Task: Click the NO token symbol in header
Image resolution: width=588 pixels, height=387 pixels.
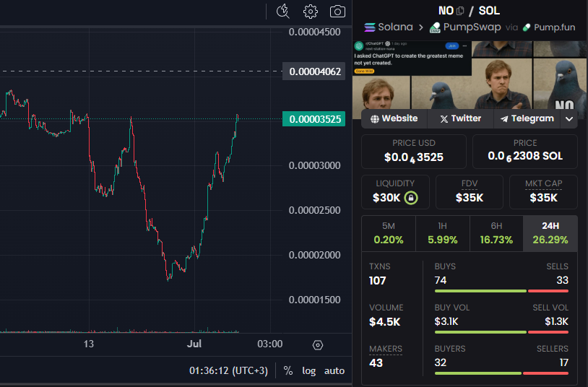Action: pos(446,11)
